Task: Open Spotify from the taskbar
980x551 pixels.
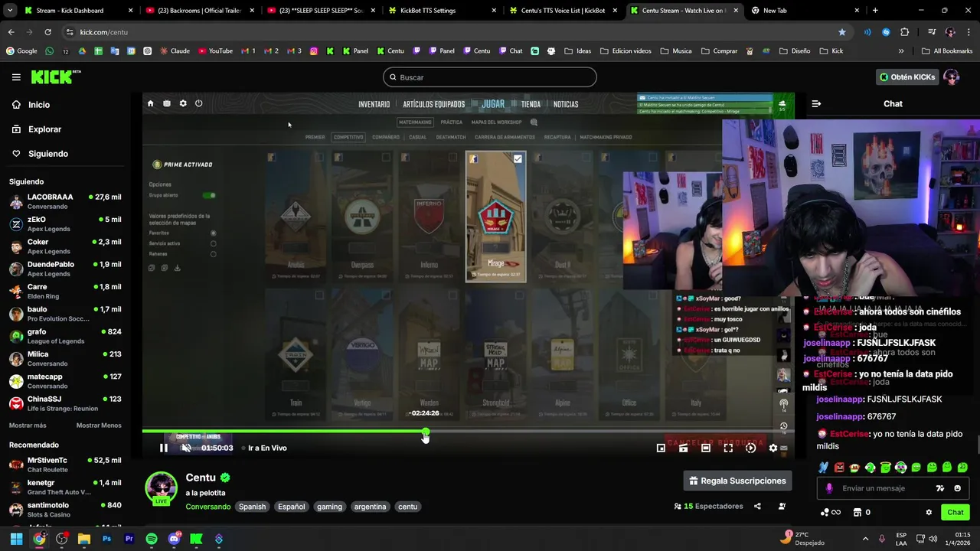Action: click(152, 539)
